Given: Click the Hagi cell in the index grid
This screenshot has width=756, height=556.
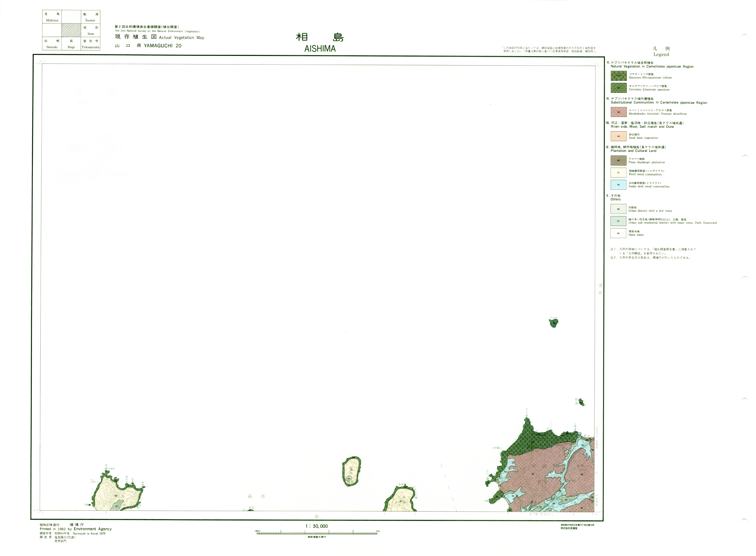Looking at the screenshot, I should click(x=71, y=44).
